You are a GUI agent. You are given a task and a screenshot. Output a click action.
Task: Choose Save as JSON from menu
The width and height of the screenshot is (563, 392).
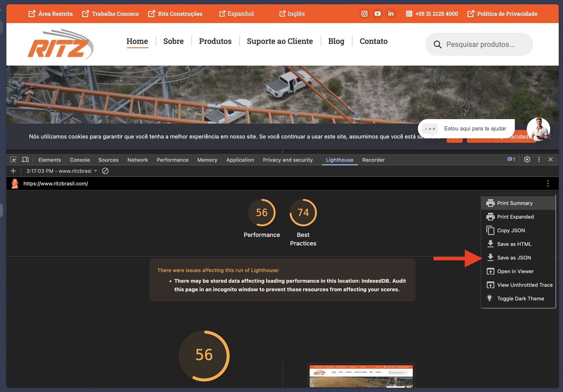pyautogui.click(x=518, y=258)
